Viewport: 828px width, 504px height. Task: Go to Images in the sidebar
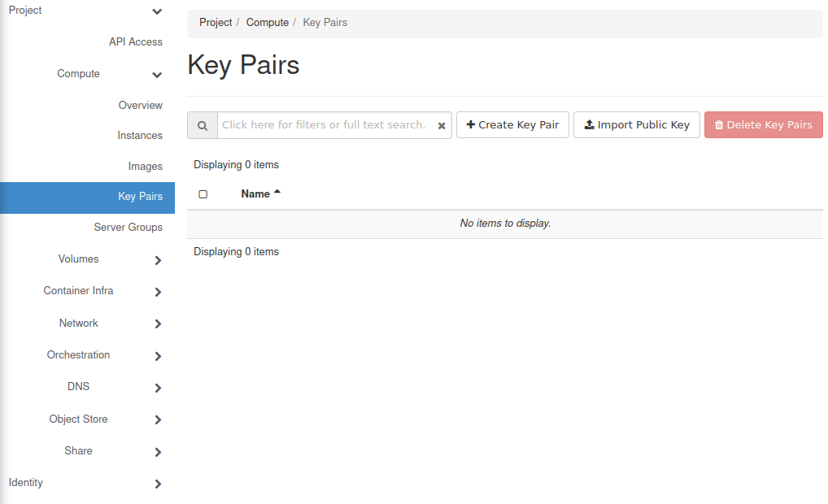click(145, 167)
